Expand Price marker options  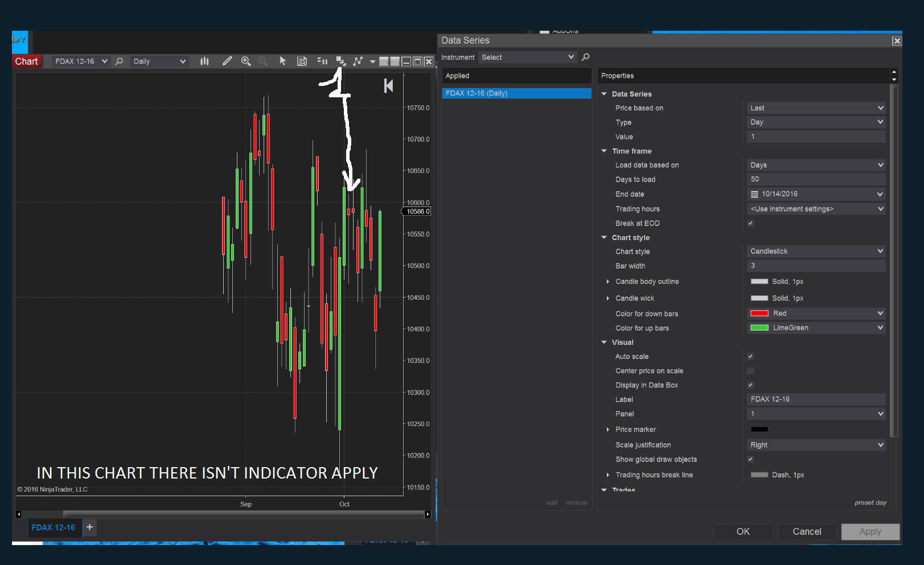(x=608, y=430)
